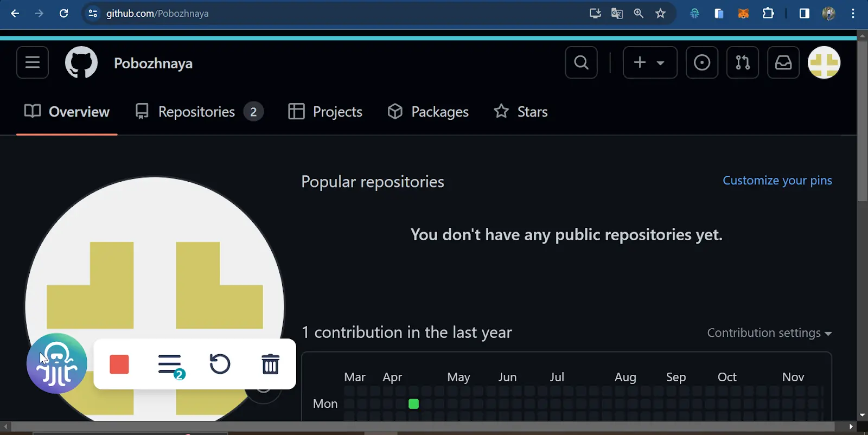The height and width of the screenshot is (435, 868).
Task: Open the translate page icon
Action: [x=617, y=14]
